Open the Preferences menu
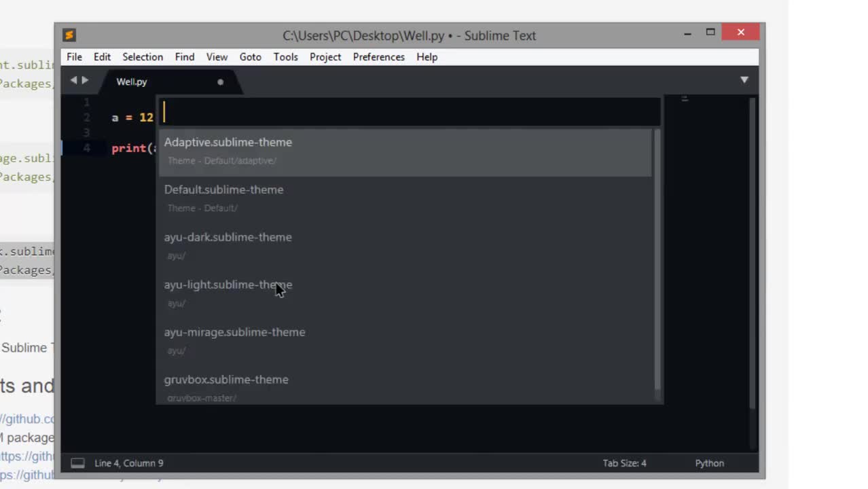 point(379,57)
